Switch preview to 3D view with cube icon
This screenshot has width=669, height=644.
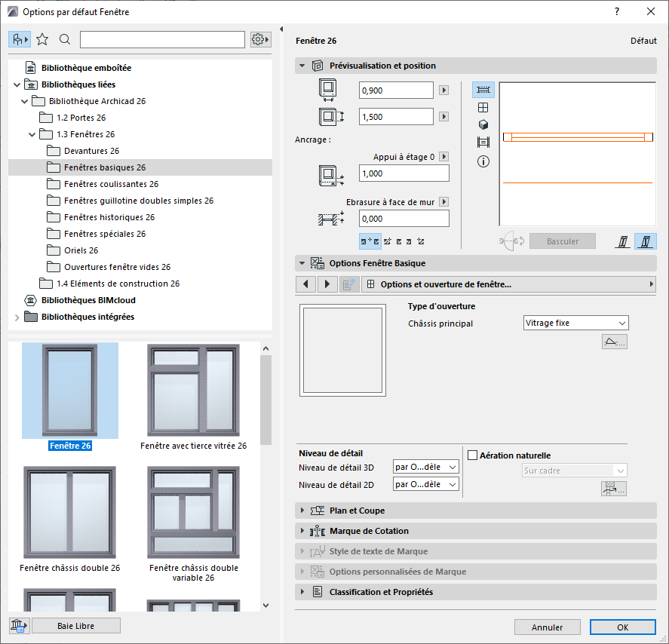[483, 124]
